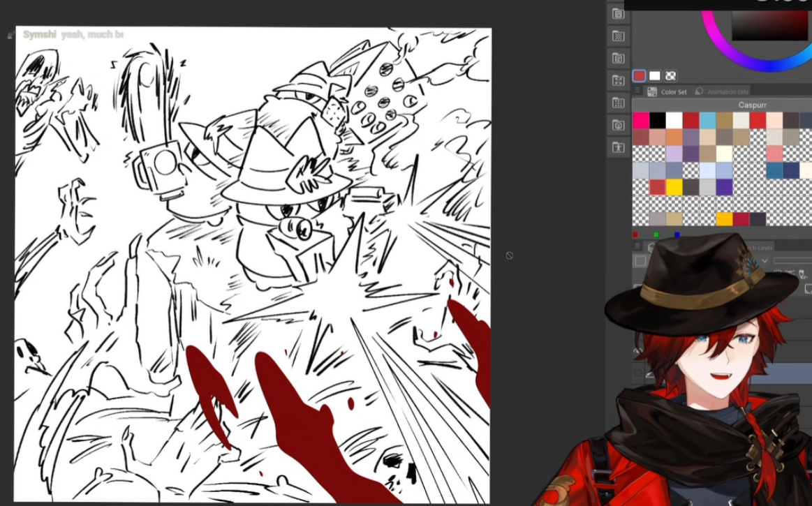Click the layer palette color box

640,260
